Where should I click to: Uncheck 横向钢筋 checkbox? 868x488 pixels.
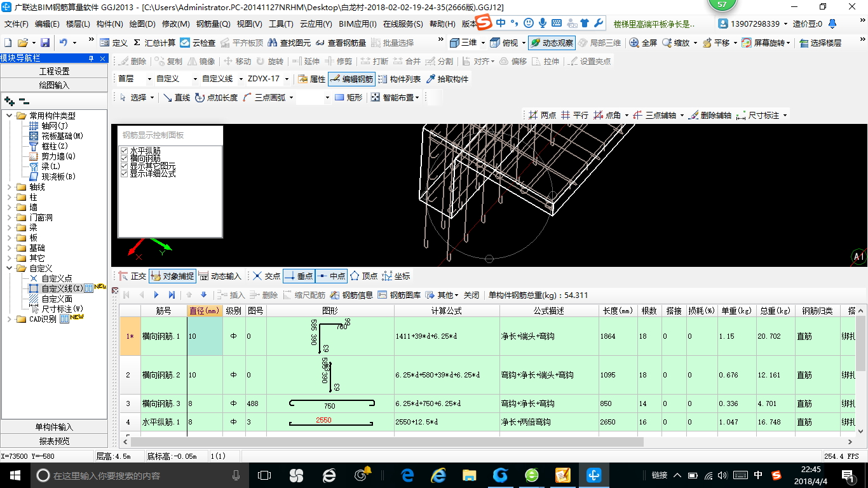click(x=125, y=158)
